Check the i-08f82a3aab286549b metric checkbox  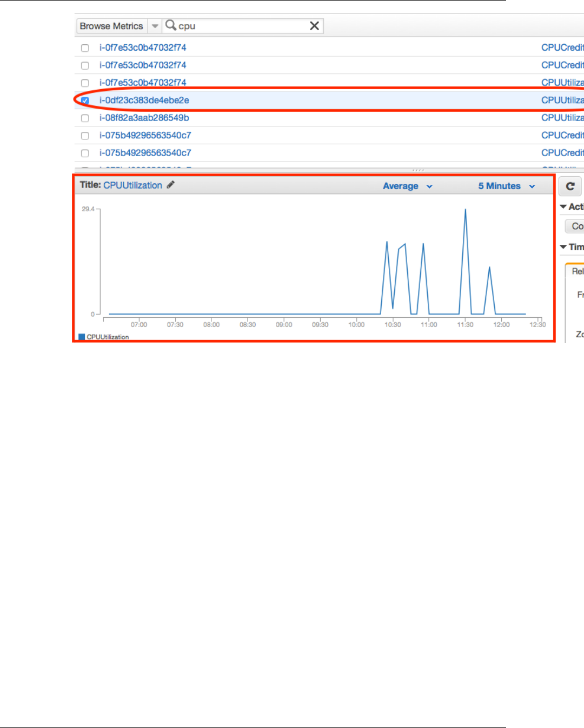85,118
